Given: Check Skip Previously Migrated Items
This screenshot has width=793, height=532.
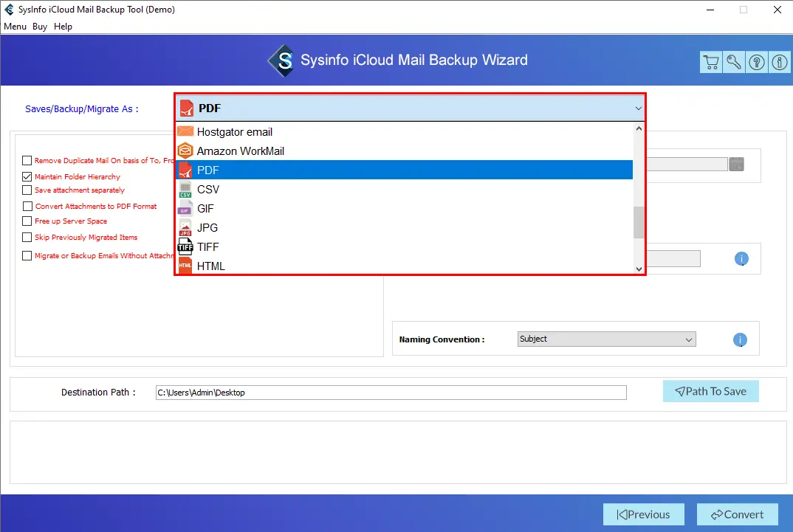Looking at the screenshot, I should [x=27, y=237].
